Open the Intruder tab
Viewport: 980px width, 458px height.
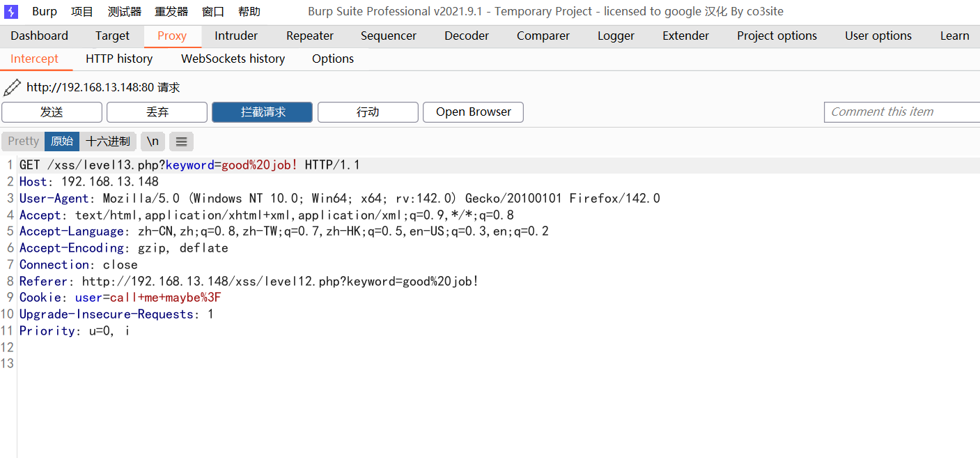pyautogui.click(x=236, y=36)
